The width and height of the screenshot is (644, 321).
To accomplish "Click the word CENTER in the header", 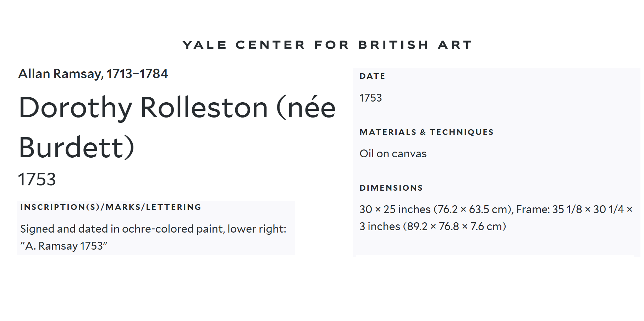I will [x=270, y=45].
